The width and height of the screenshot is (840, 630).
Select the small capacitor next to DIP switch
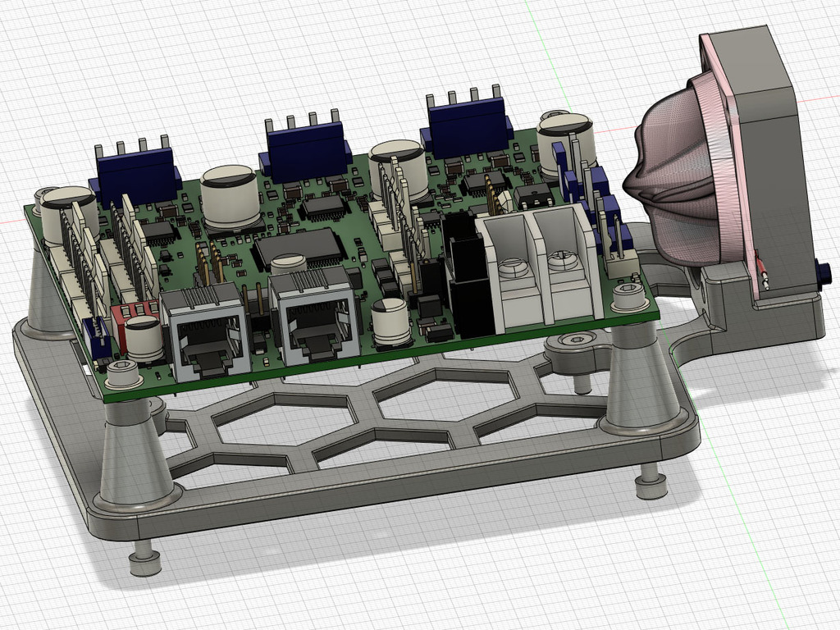coord(144,338)
